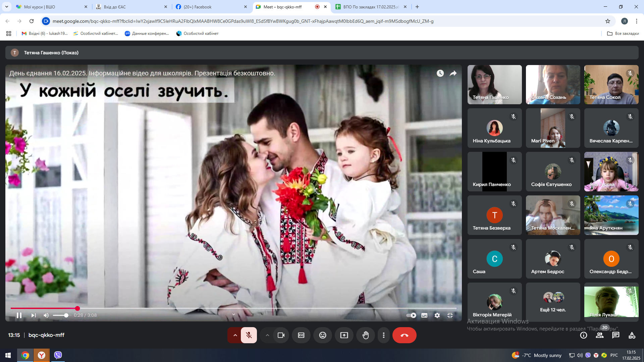Click the red video progress bar
Viewport: 644px width, 362px height.
pos(44,308)
